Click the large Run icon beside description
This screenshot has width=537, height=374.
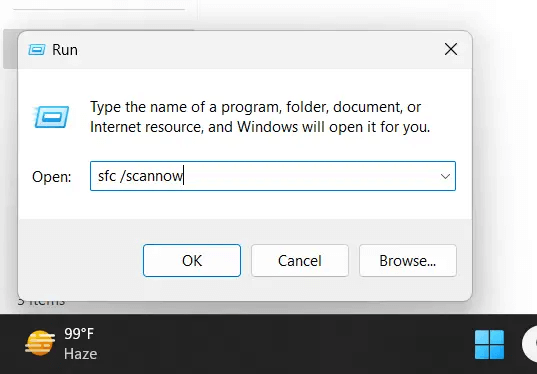tap(52, 117)
